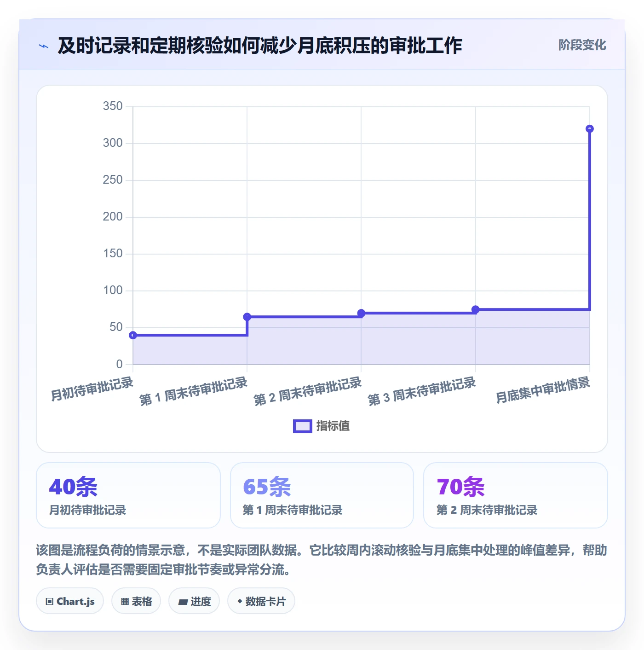The width and height of the screenshot is (644, 650).
Task: Select the 月初待审批记录 data point on chart
Action: (x=133, y=335)
